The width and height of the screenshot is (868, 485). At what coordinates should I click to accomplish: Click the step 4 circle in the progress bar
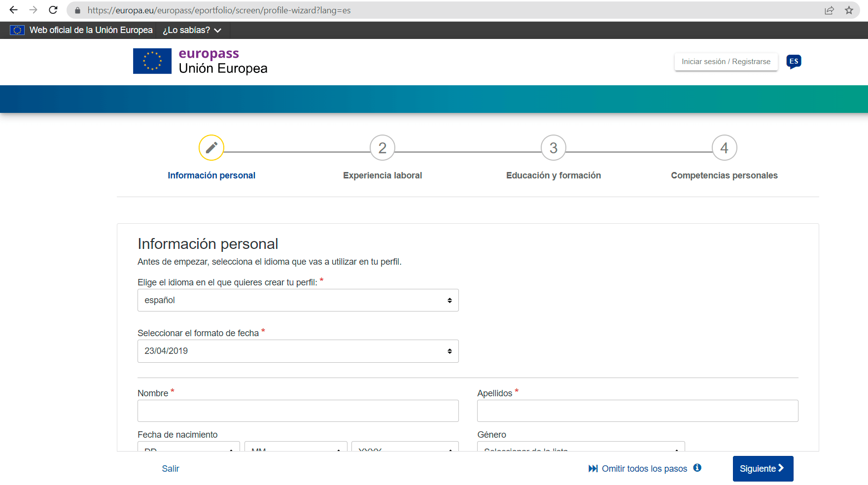tap(724, 147)
